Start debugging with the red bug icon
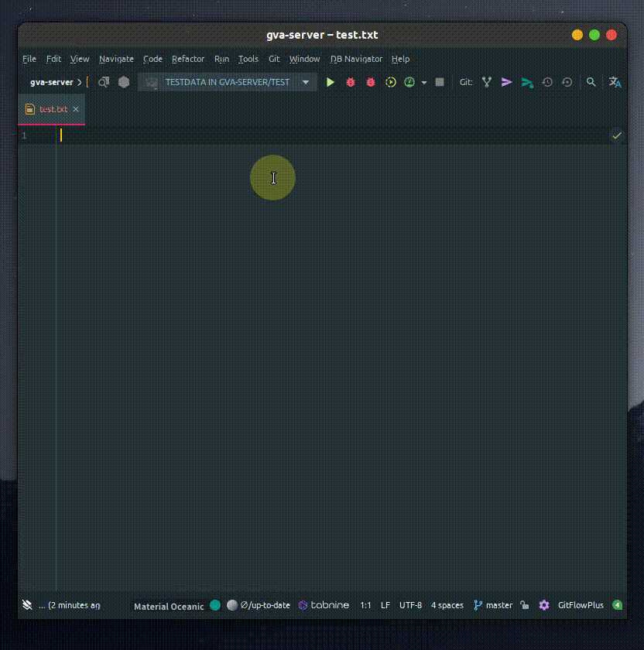 351,82
